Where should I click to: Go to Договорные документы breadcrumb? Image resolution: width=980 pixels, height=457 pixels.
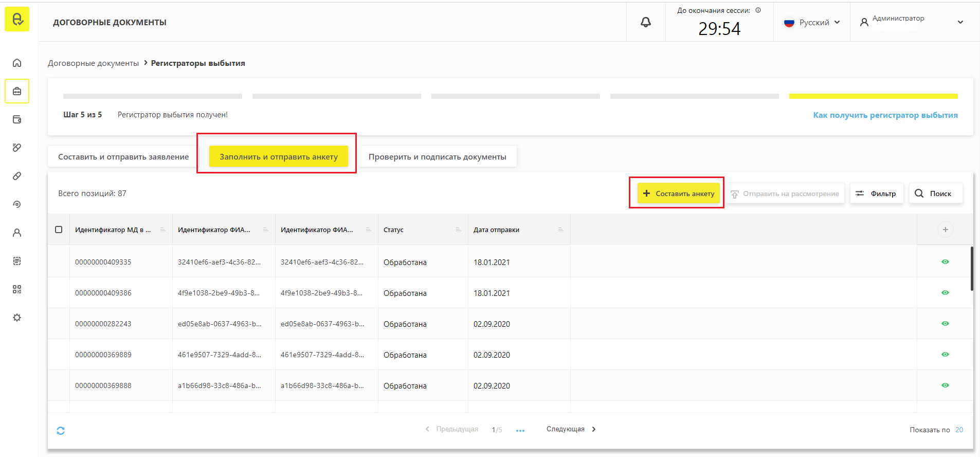(93, 63)
